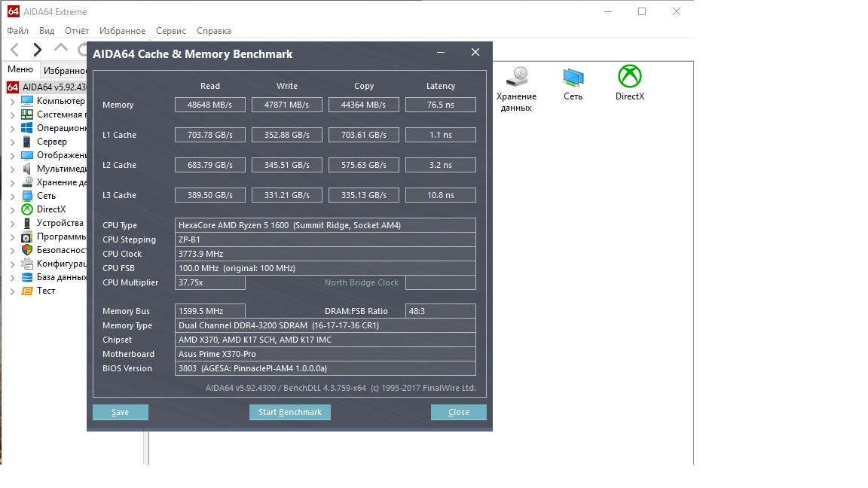Click the CPU Clock 3773.9 MHz value
The height and width of the screenshot is (488, 868).
click(x=325, y=254)
